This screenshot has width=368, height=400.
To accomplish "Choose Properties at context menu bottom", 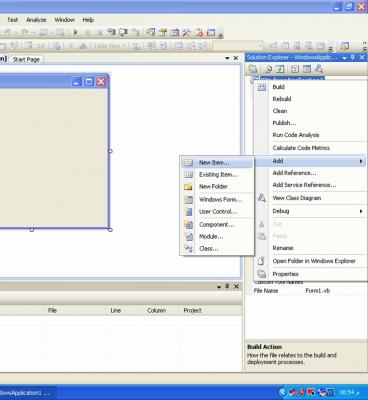I will 286,274.
